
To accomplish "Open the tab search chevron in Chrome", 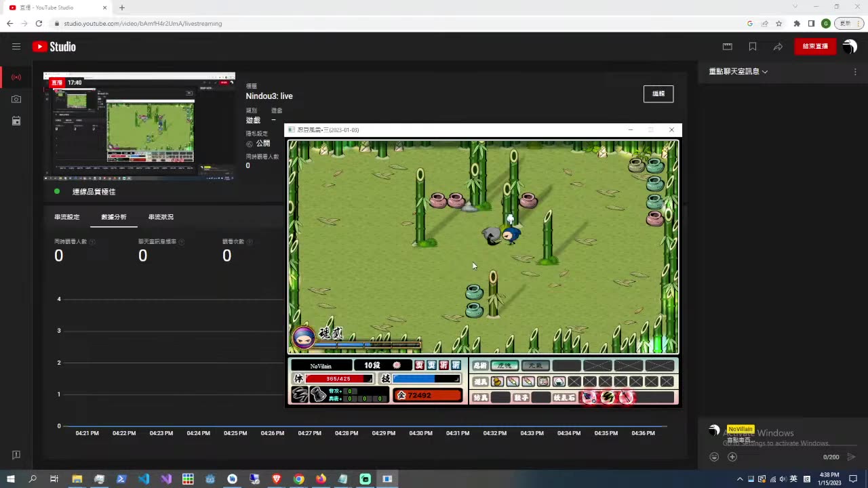I will coord(795,7).
